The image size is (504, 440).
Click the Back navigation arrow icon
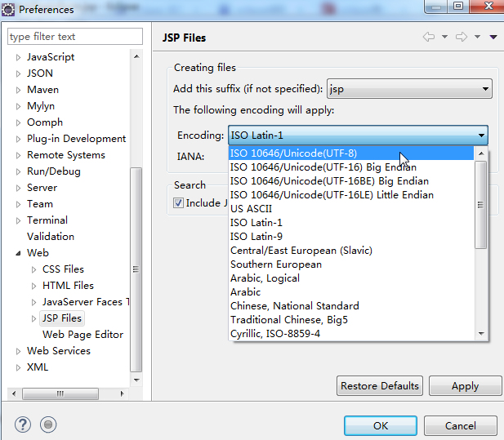click(x=429, y=37)
